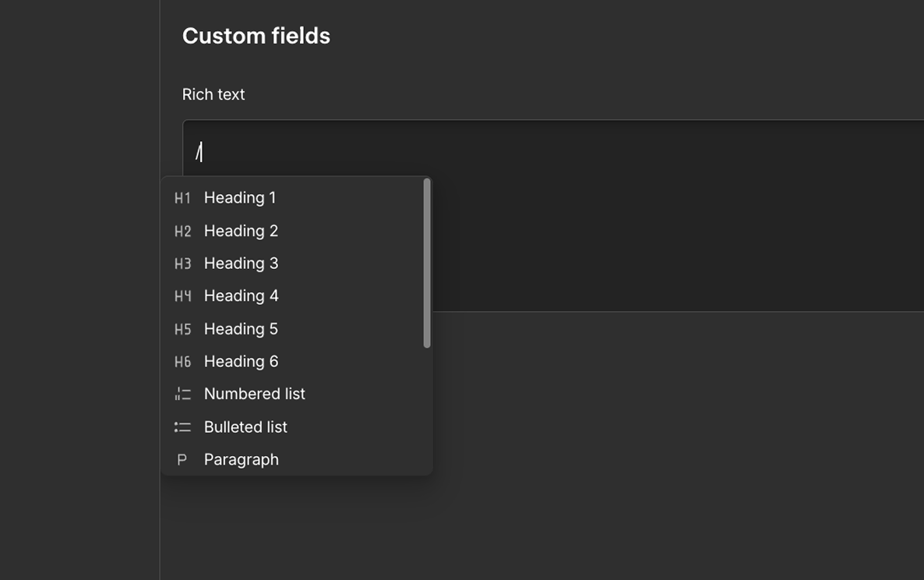Insert a Bulleted list
Image resolution: width=924 pixels, height=580 pixels.
[x=296, y=426]
